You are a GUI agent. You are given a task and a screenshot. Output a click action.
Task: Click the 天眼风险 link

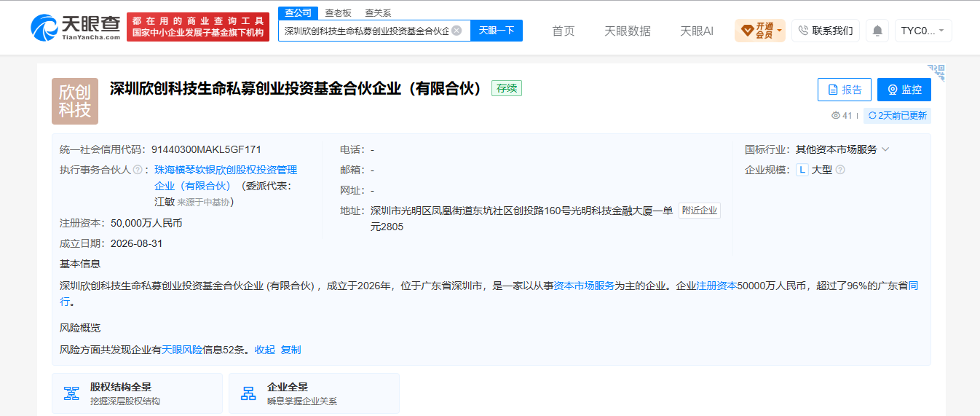click(x=182, y=350)
